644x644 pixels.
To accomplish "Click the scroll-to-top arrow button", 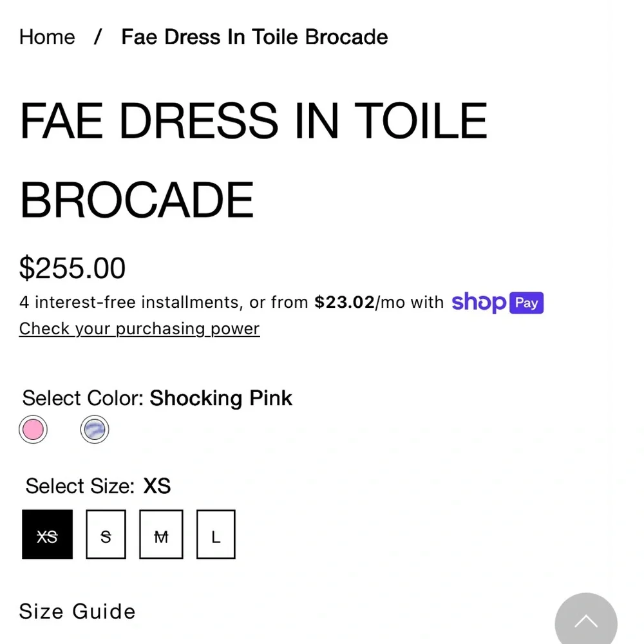I will (586, 621).
